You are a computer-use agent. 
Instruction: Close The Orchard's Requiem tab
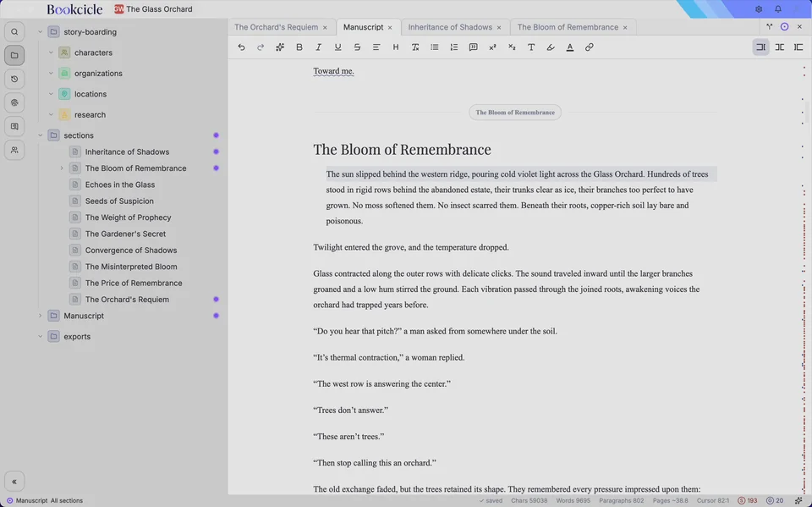[325, 27]
